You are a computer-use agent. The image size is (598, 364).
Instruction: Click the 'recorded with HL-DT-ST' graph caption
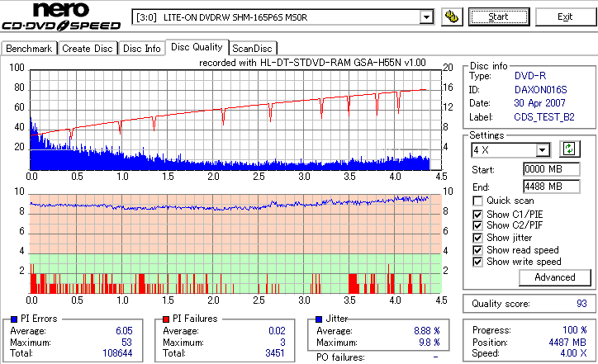(312, 63)
